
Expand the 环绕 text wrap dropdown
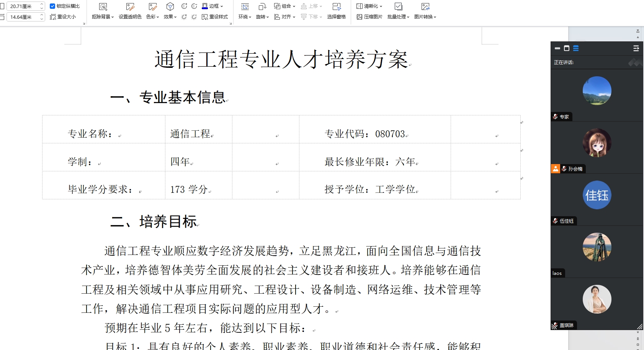pos(245,17)
